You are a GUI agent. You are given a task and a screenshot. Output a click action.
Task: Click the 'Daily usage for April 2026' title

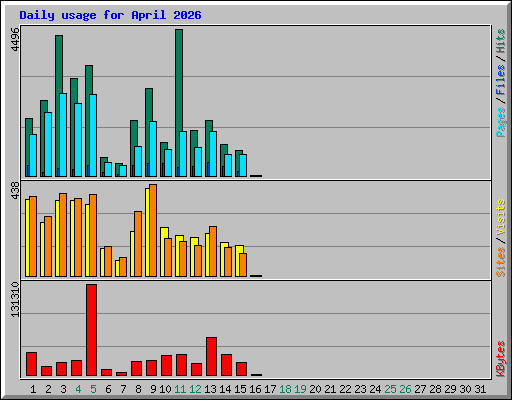click(110, 15)
